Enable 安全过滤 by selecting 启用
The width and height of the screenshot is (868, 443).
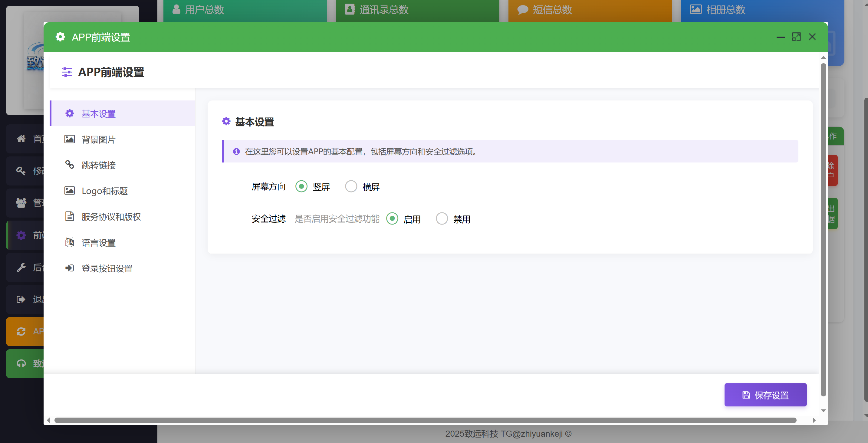click(x=392, y=219)
